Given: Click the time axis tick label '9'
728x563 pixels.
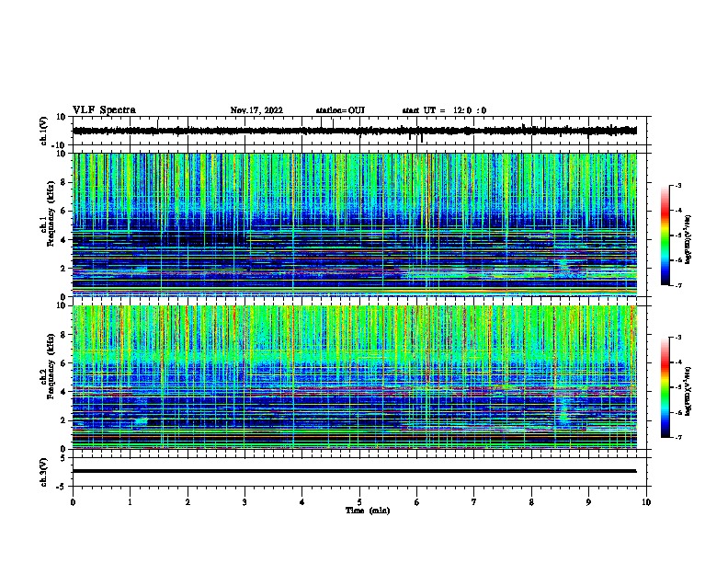Looking at the screenshot, I should [x=588, y=502].
